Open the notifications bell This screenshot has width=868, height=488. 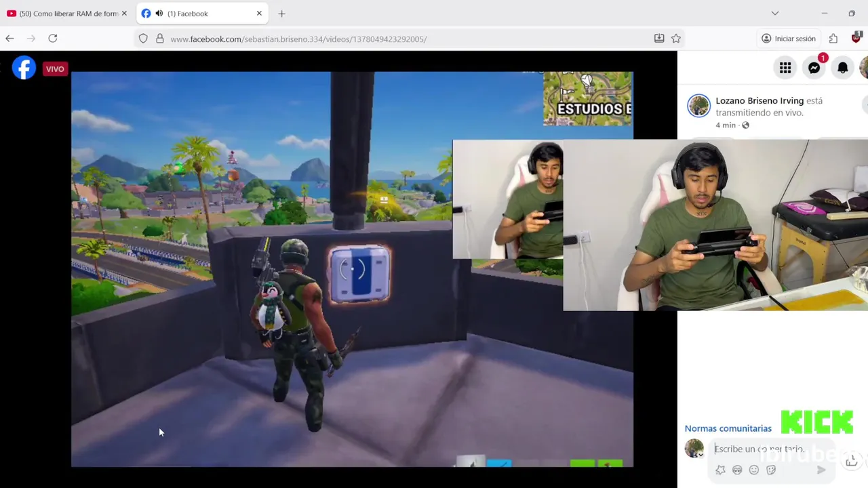coord(843,68)
